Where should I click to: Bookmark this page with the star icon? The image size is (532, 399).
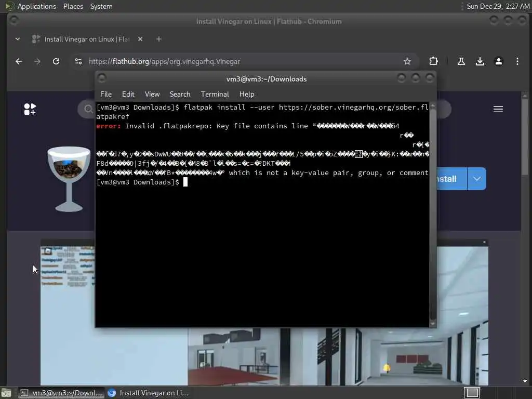[x=407, y=61]
